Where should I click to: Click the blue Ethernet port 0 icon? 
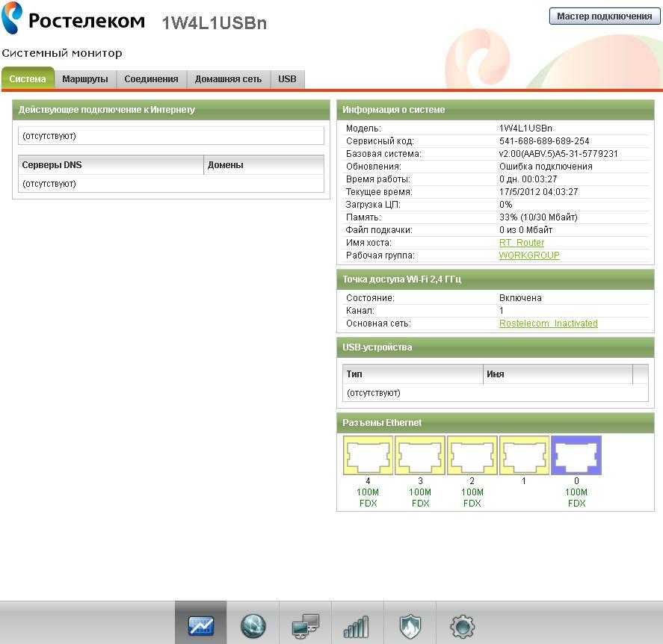click(576, 455)
